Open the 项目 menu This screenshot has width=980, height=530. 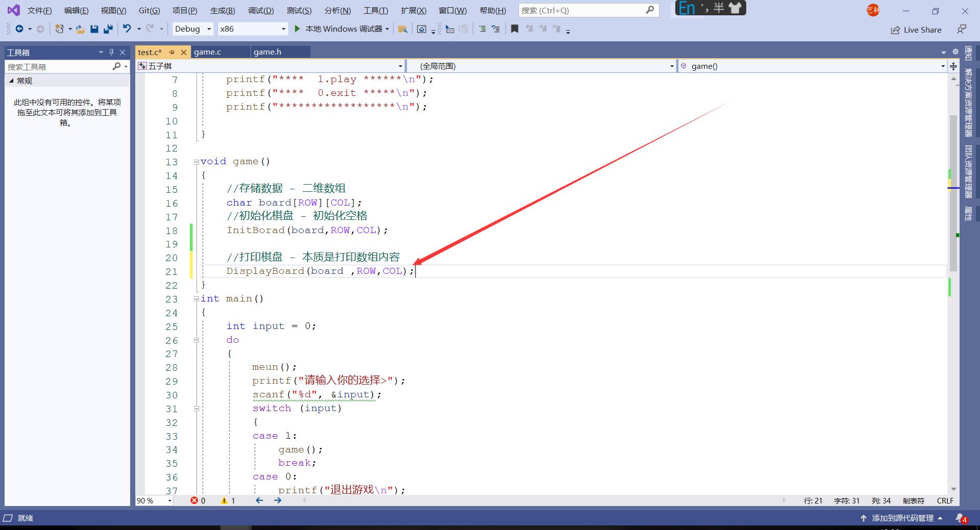coord(185,10)
